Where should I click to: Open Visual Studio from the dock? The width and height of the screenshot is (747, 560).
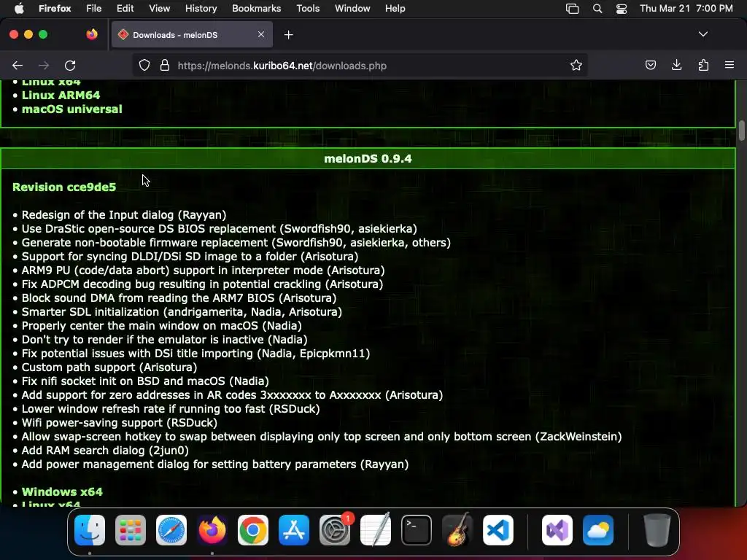tap(557, 530)
